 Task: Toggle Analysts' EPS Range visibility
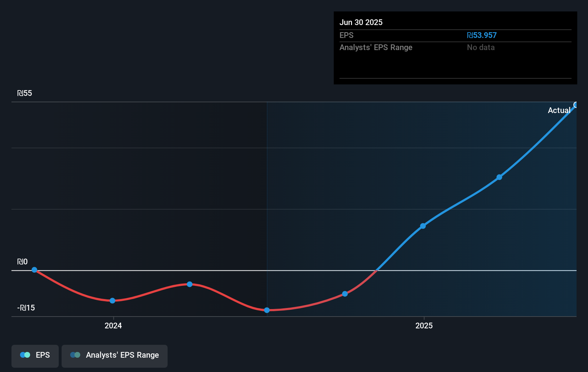[x=114, y=355]
